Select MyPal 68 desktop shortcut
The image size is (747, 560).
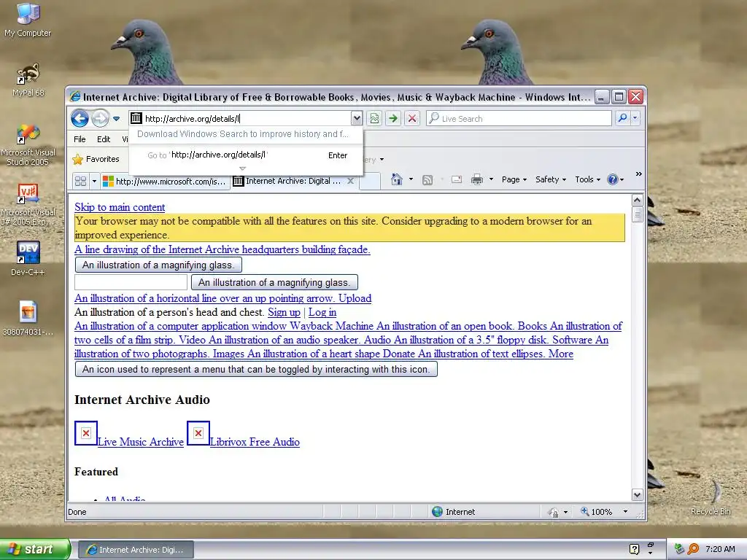point(28,79)
